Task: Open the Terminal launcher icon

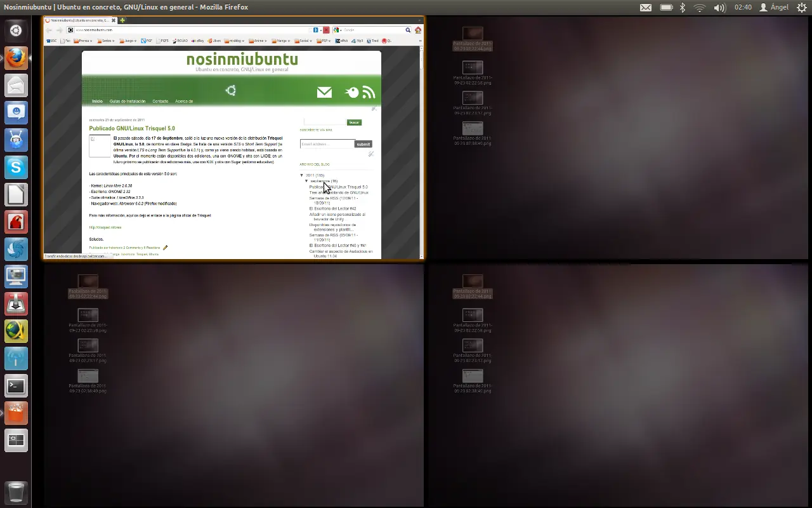Action: pyautogui.click(x=16, y=385)
